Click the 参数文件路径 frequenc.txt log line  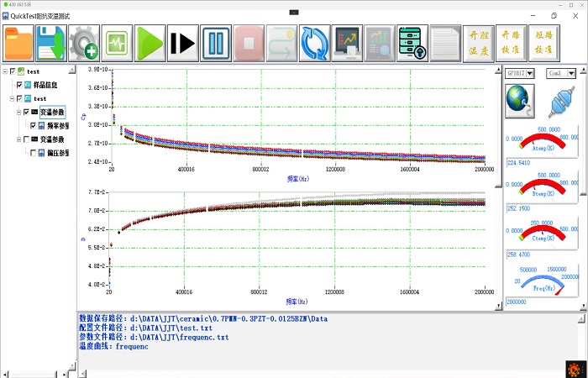click(154, 337)
